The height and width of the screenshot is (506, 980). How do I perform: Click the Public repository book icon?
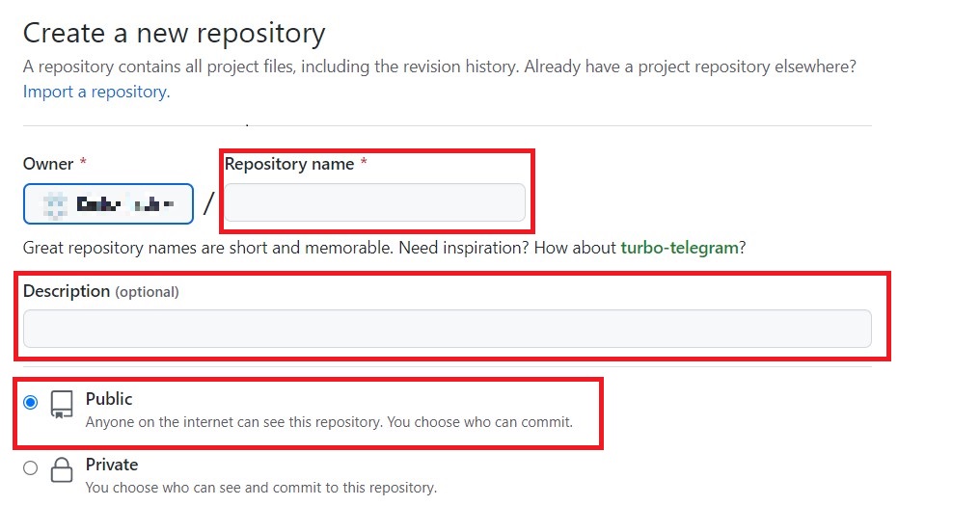(x=62, y=405)
